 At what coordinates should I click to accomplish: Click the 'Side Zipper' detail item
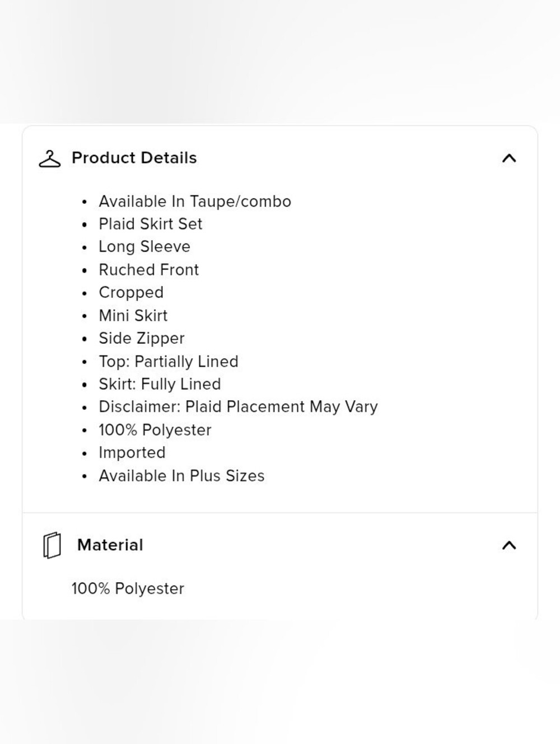[142, 339]
